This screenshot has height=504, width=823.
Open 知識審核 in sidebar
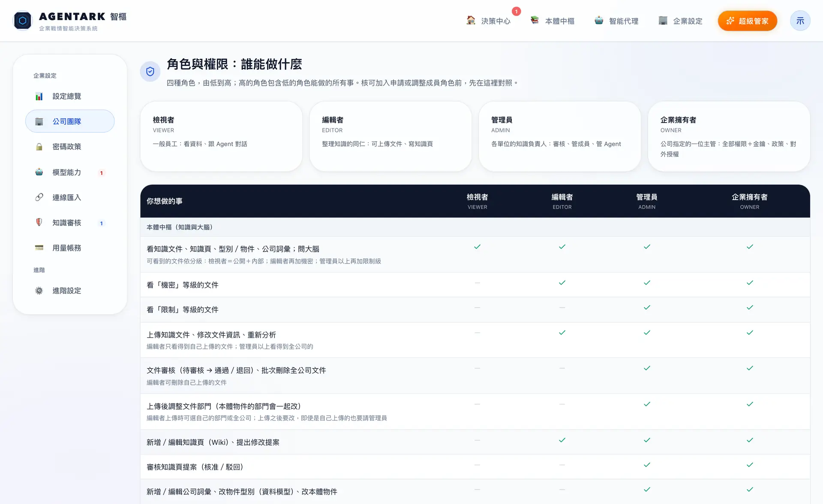point(70,223)
